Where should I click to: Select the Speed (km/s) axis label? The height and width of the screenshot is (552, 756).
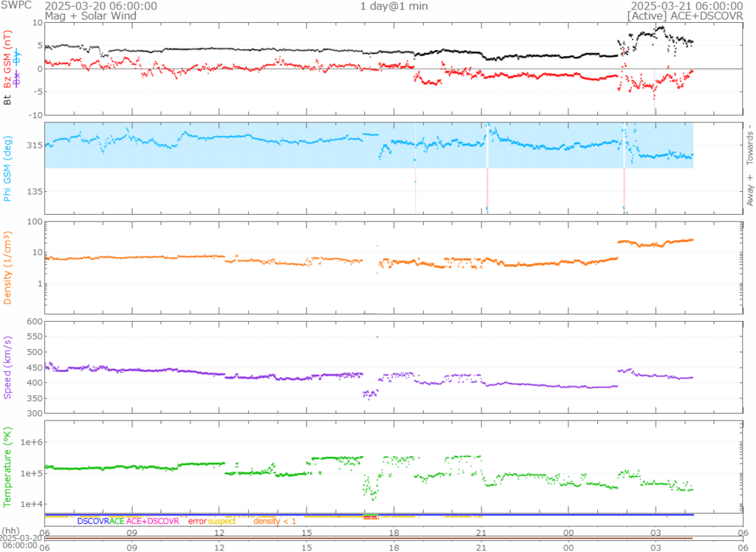point(7,368)
